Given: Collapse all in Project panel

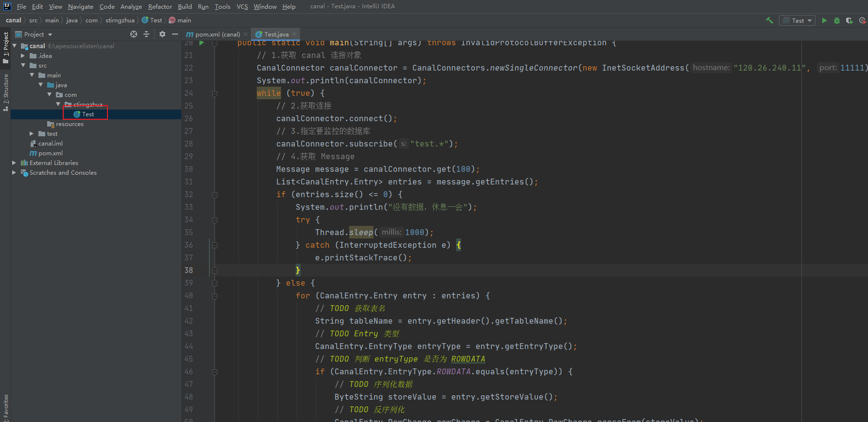Looking at the screenshot, I should click(146, 34).
